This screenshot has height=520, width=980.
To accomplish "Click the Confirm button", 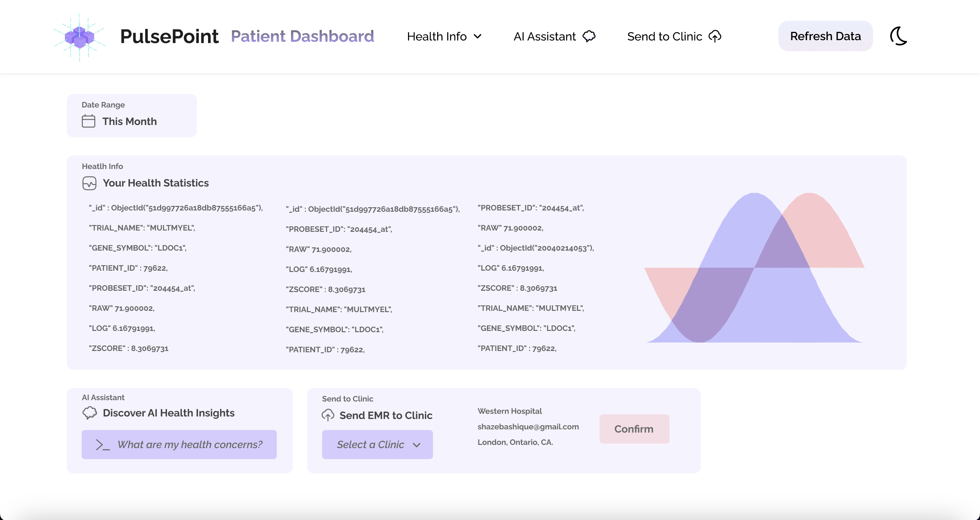I will click(x=634, y=429).
